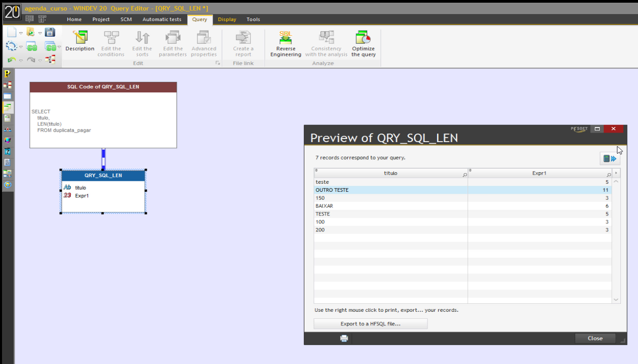Click the printer icon in the preview window
Image resolution: width=638 pixels, height=364 pixels.
point(344,338)
